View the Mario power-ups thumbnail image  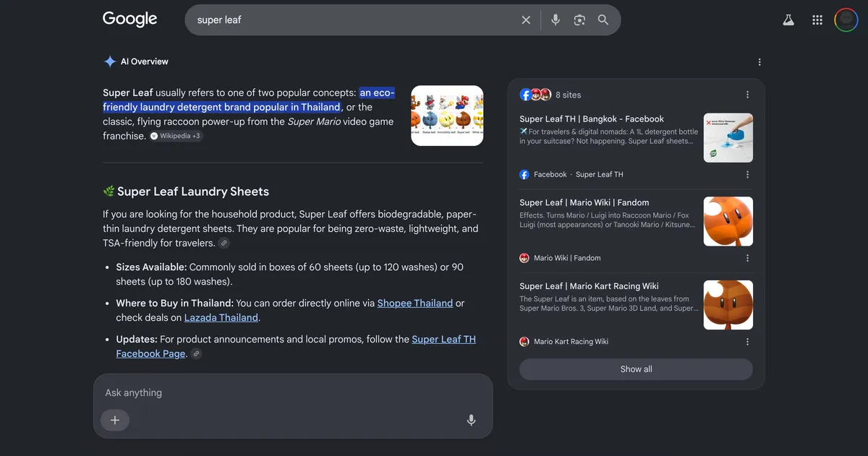[x=447, y=116]
